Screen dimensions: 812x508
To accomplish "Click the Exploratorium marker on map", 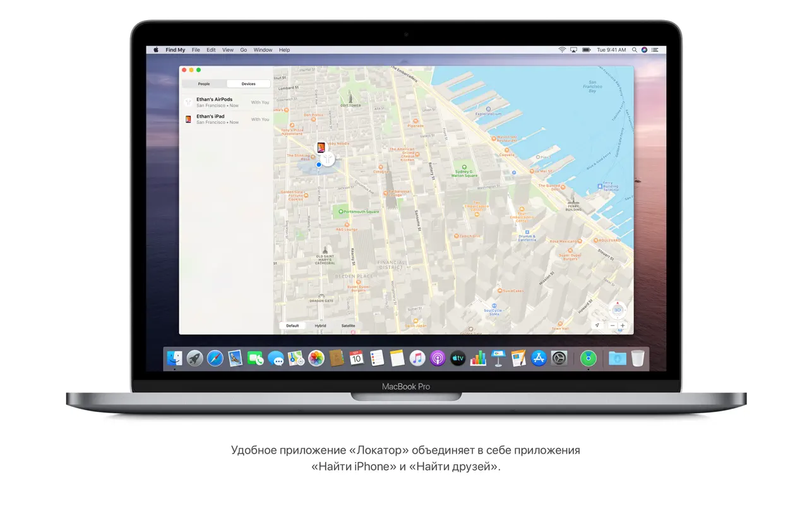I will 487,112.
